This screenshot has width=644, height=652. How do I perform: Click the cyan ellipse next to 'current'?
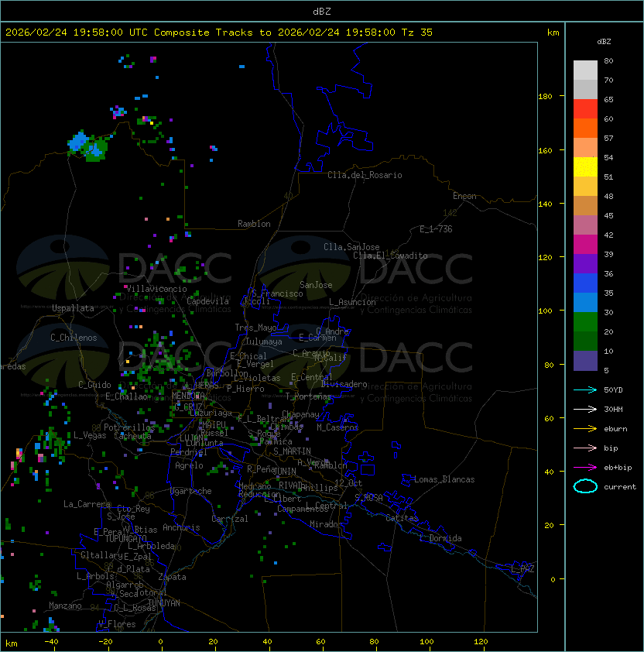click(585, 486)
